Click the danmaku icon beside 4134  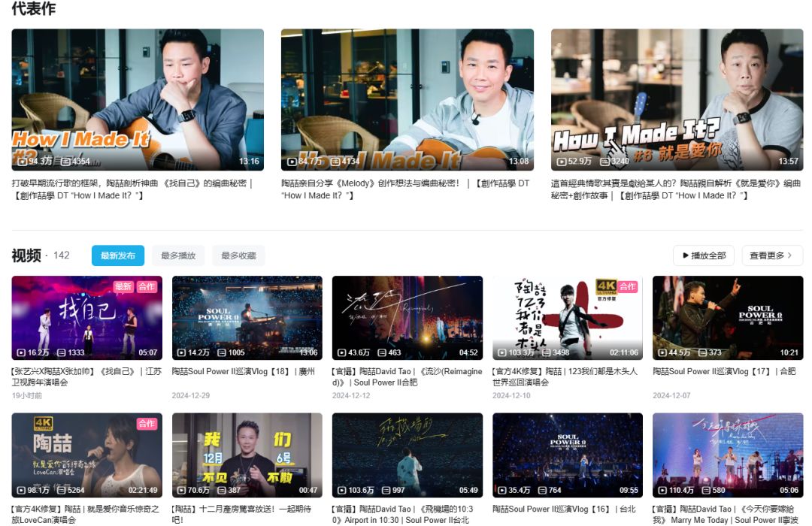coord(335,162)
